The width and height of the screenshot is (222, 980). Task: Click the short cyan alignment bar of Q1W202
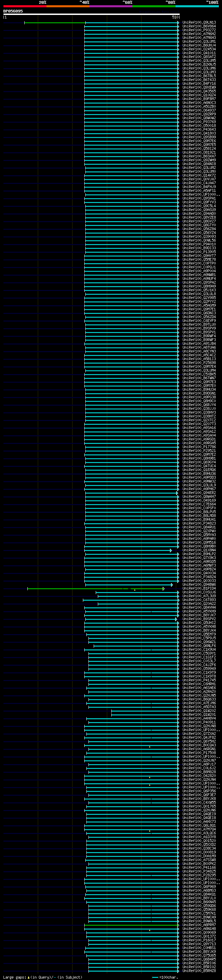coord(145,711)
